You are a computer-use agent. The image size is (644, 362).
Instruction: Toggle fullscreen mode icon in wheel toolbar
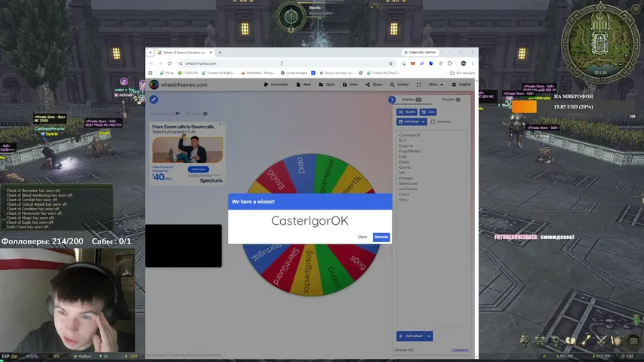[419, 84]
